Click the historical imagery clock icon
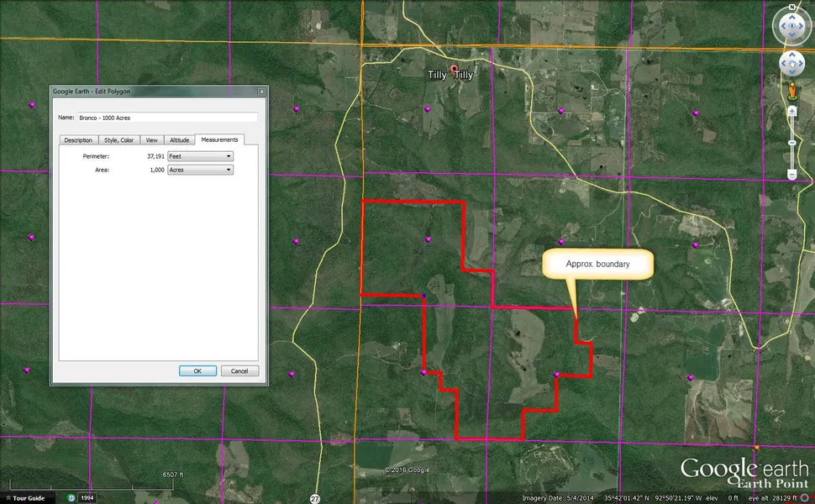The width and height of the screenshot is (815, 504). (73, 498)
